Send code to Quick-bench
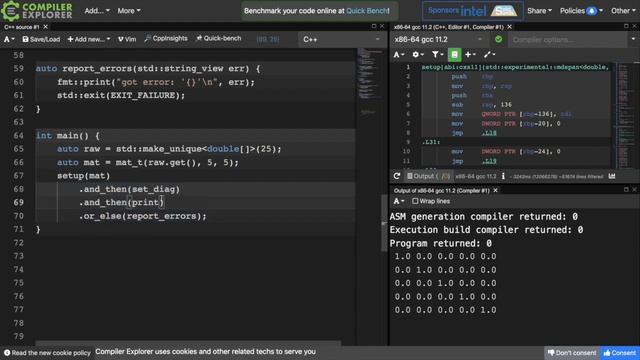Image resolution: width=640 pixels, height=360 pixels. 219,38
